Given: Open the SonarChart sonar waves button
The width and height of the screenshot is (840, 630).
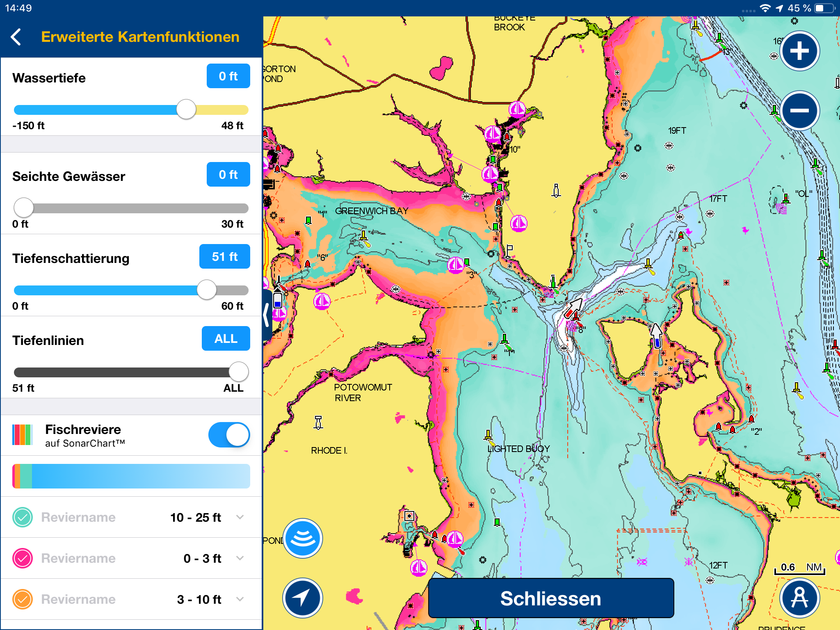Looking at the screenshot, I should [303, 538].
